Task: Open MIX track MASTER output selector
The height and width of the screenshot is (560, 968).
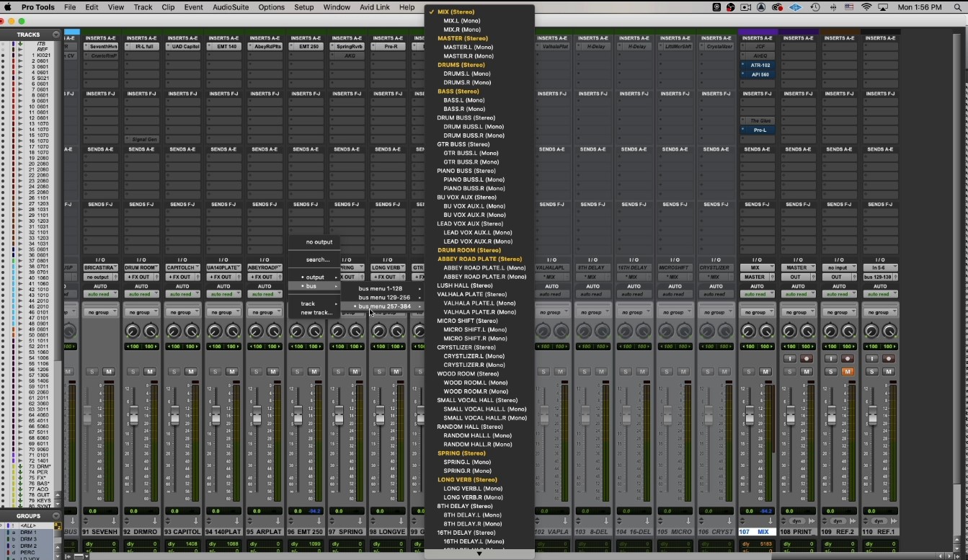Action: pos(755,277)
